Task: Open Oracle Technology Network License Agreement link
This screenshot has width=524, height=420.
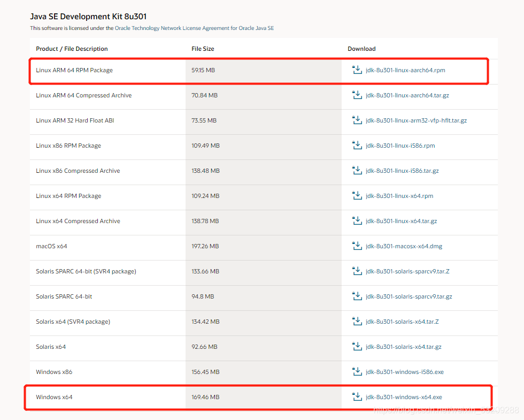Action: (194, 28)
